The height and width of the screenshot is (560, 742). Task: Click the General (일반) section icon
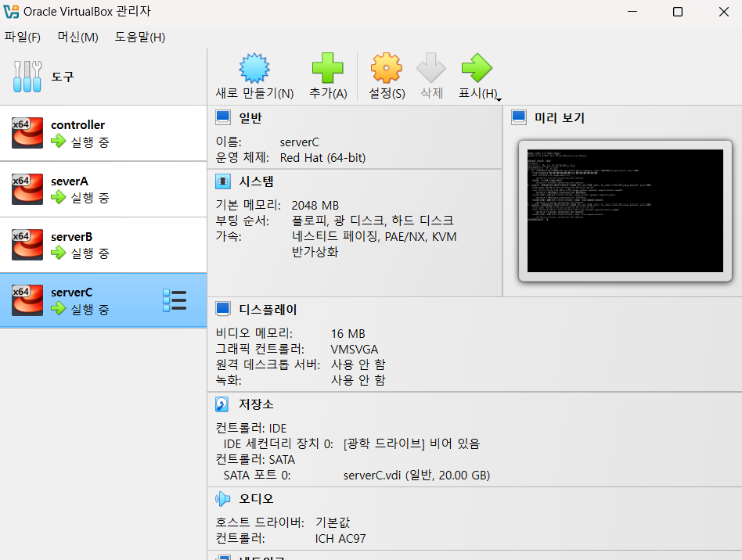point(223,118)
